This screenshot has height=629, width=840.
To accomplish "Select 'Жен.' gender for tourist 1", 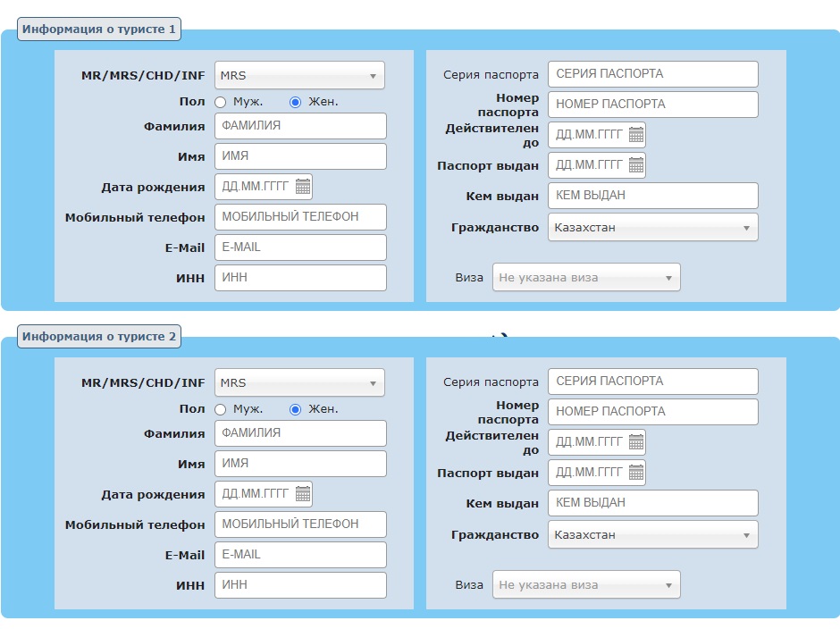I will (x=296, y=102).
